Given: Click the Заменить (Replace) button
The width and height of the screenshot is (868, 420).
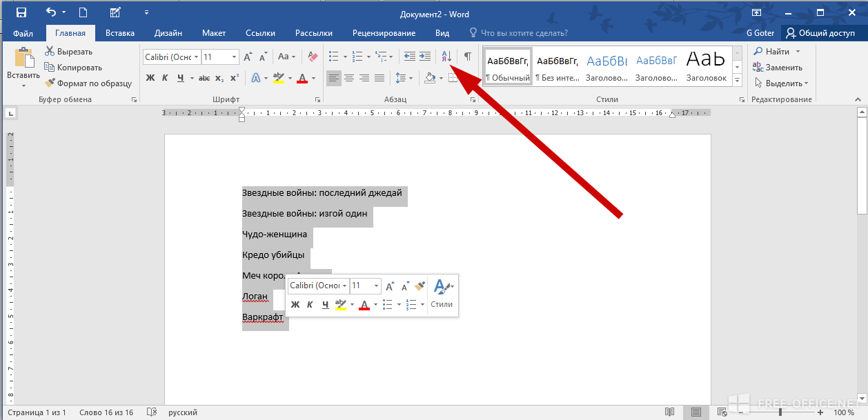Looking at the screenshot, I should click(x=778, y=68).
